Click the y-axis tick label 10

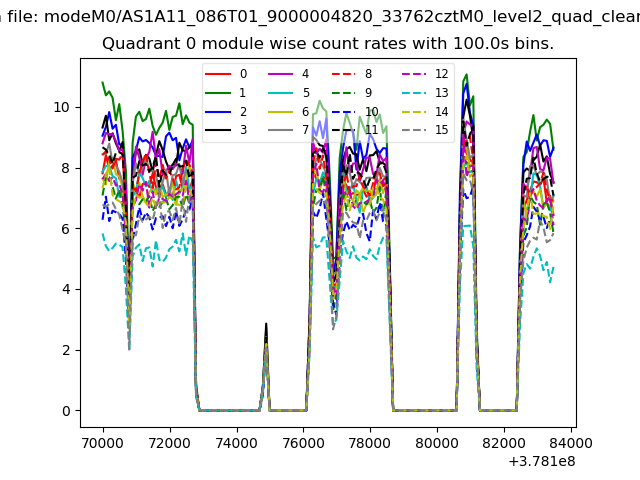coord(62,107)
